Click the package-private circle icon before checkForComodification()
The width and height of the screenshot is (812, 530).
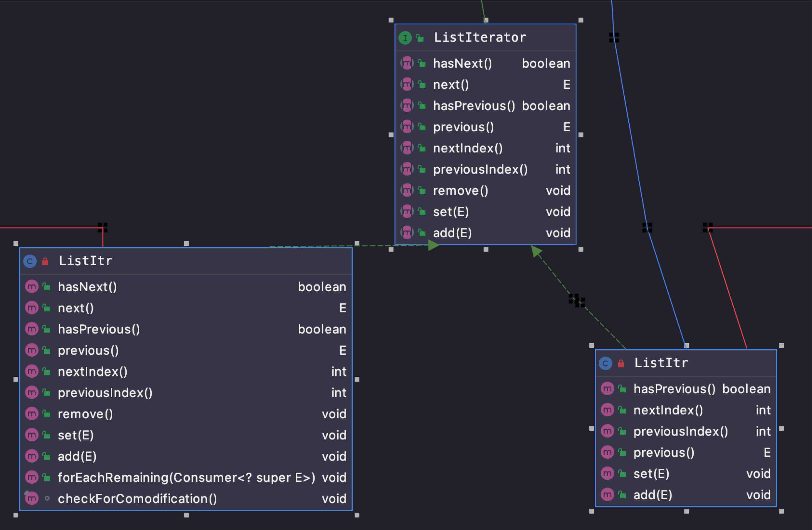[47, 499]
